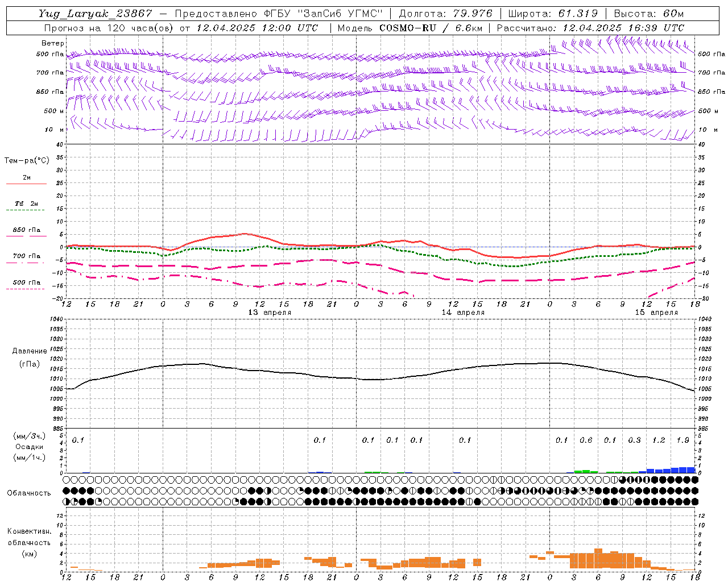Click the '700 гПа' temperature legend entry
This screenshot has width=728, height=582.
27,256
